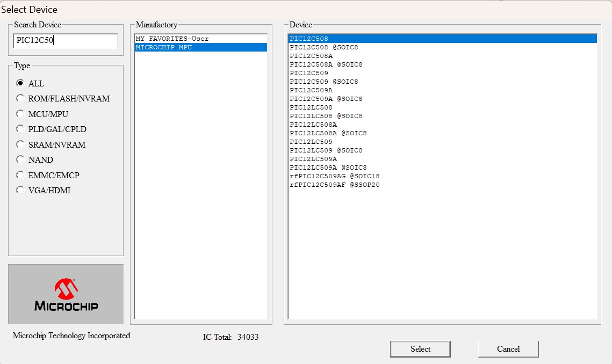
Task: Choose PIC12C508A @SOIC8 device
Action: 326,64
